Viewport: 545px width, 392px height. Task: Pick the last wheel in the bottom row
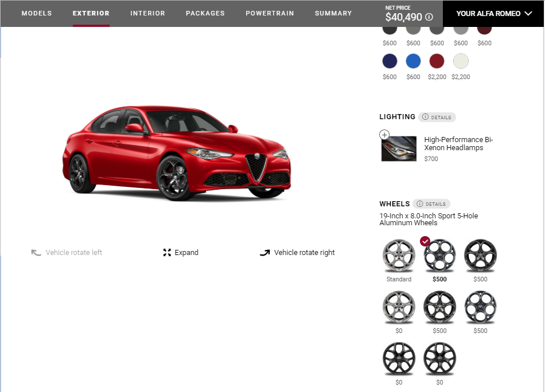[x=439, y=359]
